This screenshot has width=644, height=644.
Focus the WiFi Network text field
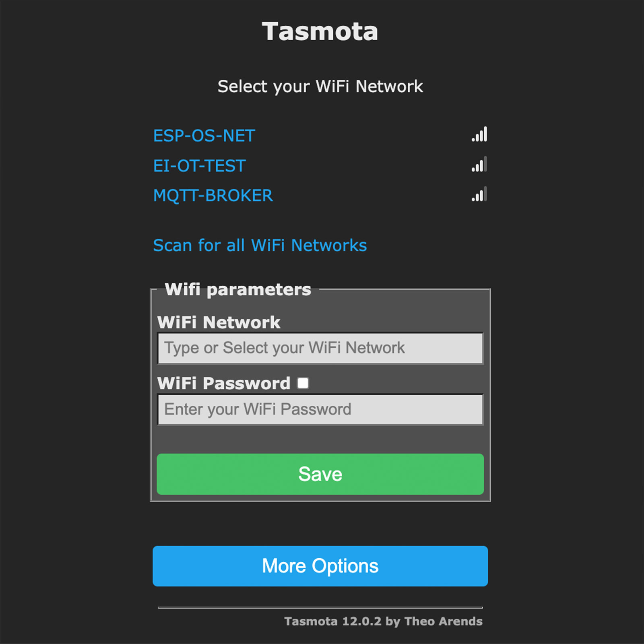[x=320, y=348]
